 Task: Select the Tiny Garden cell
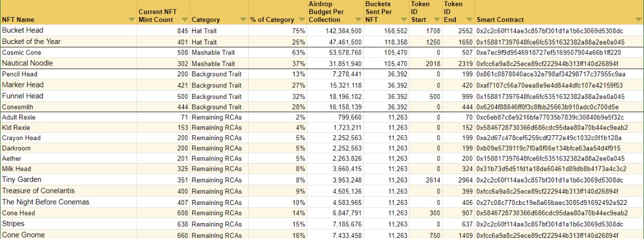coord(69,180)
